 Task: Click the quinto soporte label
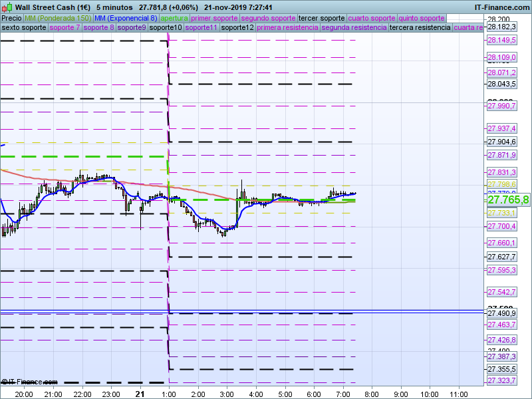pyautogui.click(x=422, y=18)
